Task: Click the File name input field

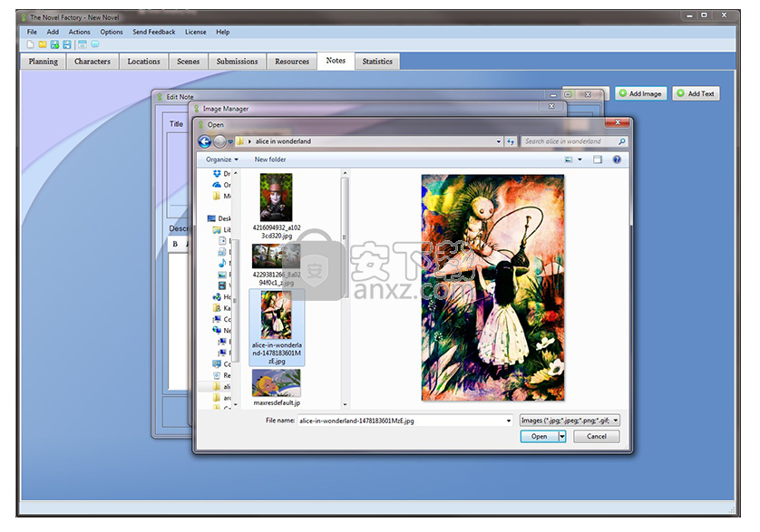Action: click(x=405, y=421)
